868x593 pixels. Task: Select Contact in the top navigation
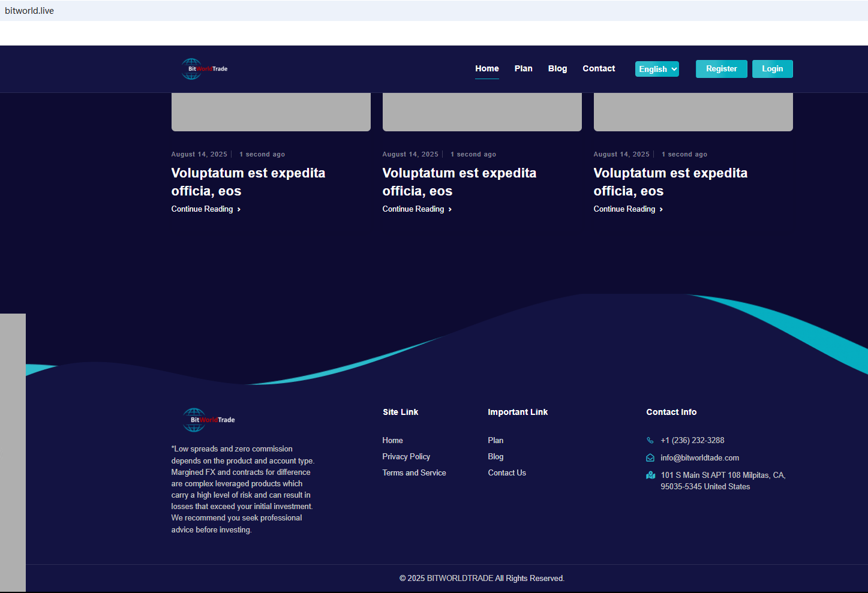coord(599,69)
